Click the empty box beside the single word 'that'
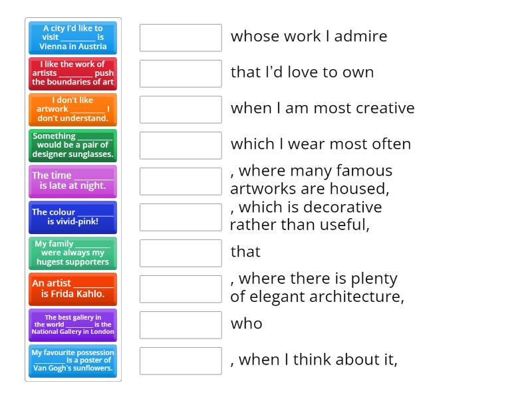This screenshot has width=532, height=399. point(181,253)
